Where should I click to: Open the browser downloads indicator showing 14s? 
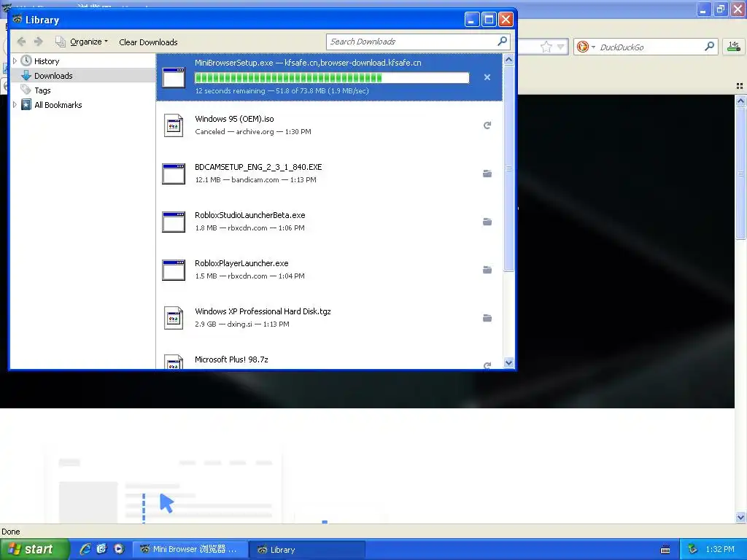pyautogui.click(x=734, y=47)
